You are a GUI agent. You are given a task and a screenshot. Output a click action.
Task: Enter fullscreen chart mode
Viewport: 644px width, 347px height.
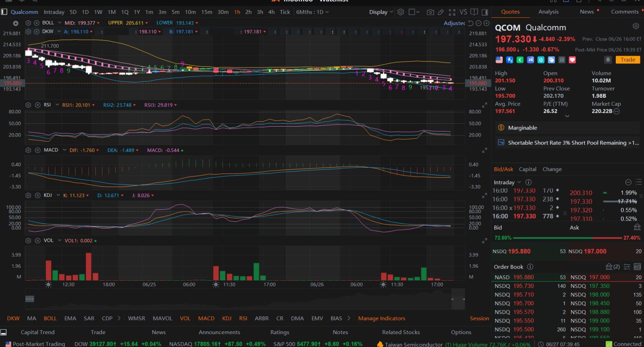click(452, 12)
